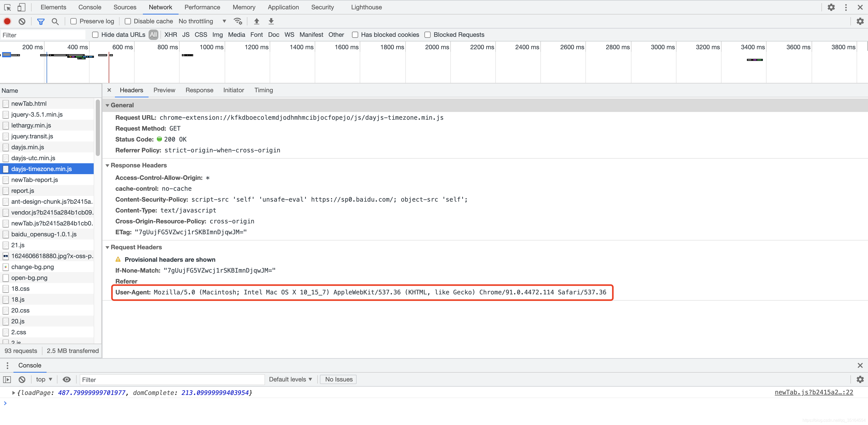Click the XHR filter button in Network panel
Screen dimensions: 868x425
[x=170, y=34]
